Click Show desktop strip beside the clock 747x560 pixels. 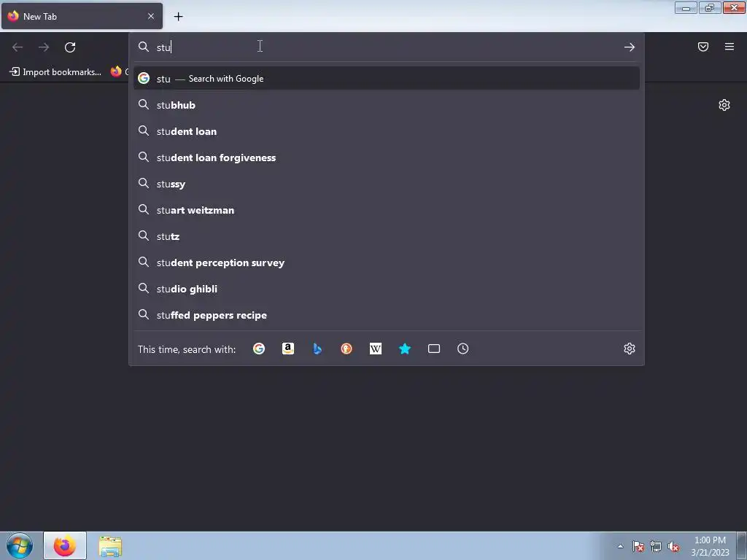pyautogui.click(x=742, y=545)
